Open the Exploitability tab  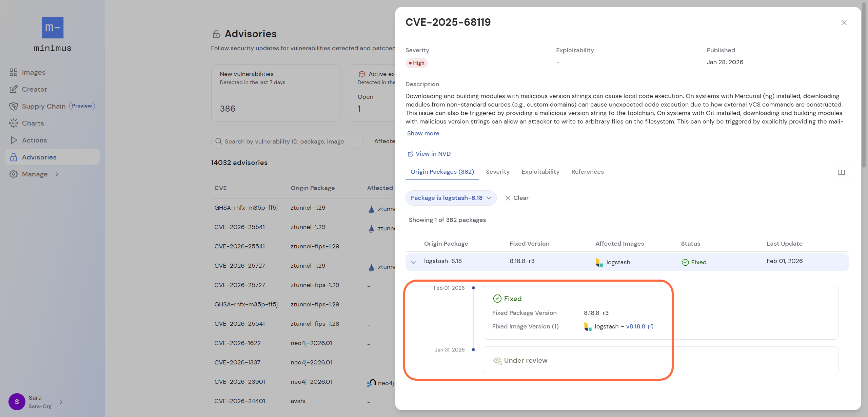click(x=540, y=172)
